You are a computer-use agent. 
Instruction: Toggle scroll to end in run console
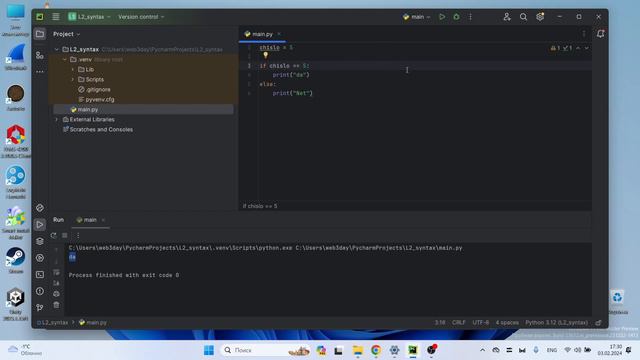point(56,283)
